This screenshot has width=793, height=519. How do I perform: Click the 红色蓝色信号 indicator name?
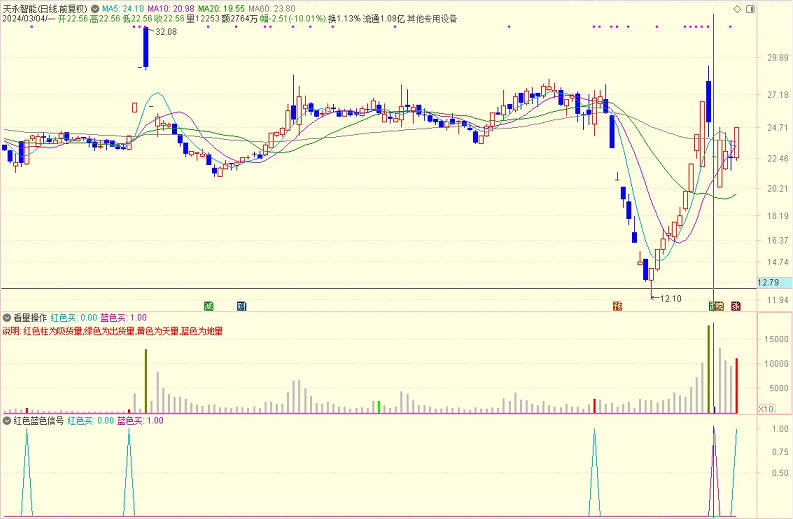pyautogui.click(x=38, y=420)
